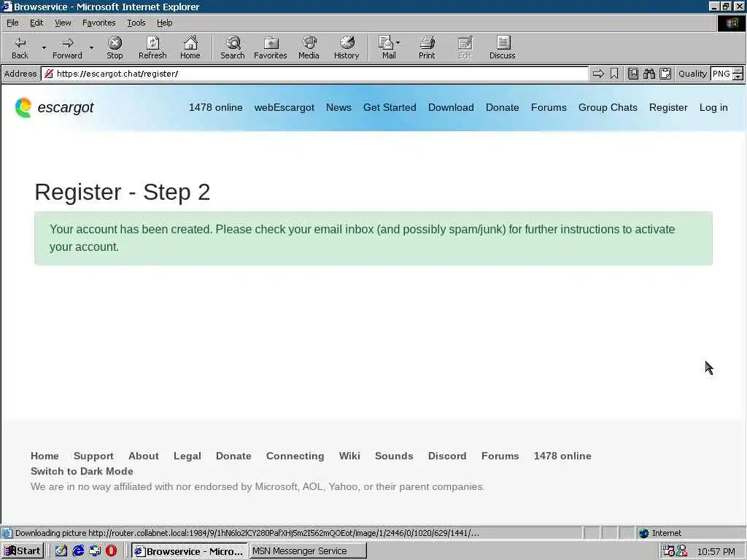Reload the page with the Refresh button
Screen dimensions: 747x560
[152, 47]
